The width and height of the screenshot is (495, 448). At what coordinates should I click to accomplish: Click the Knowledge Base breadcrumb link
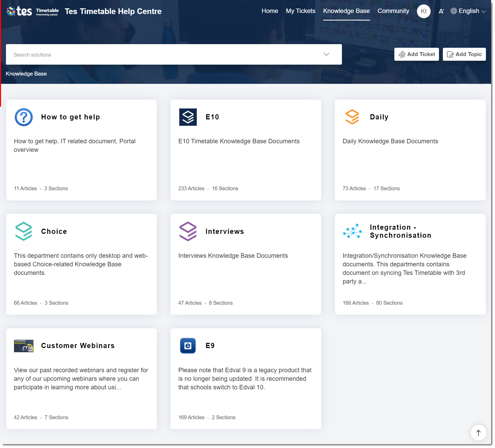(26, 74)
